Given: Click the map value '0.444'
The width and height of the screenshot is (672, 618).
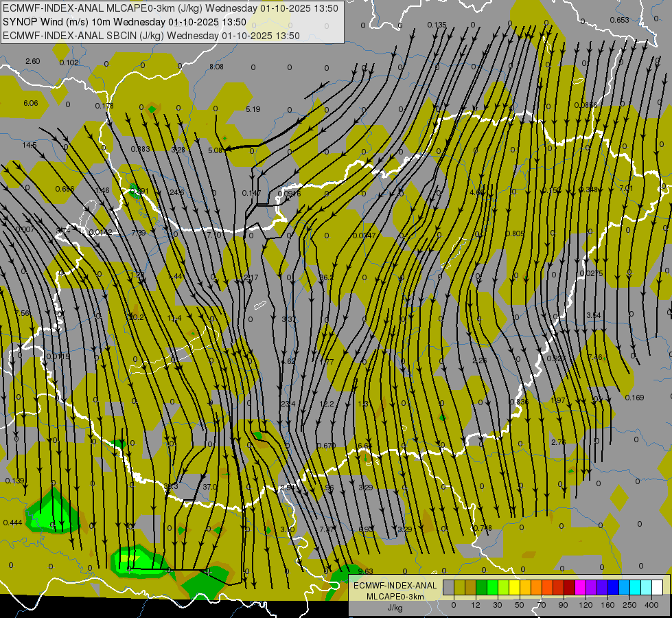Looking at the screenshot, I should tap(12, 523).
